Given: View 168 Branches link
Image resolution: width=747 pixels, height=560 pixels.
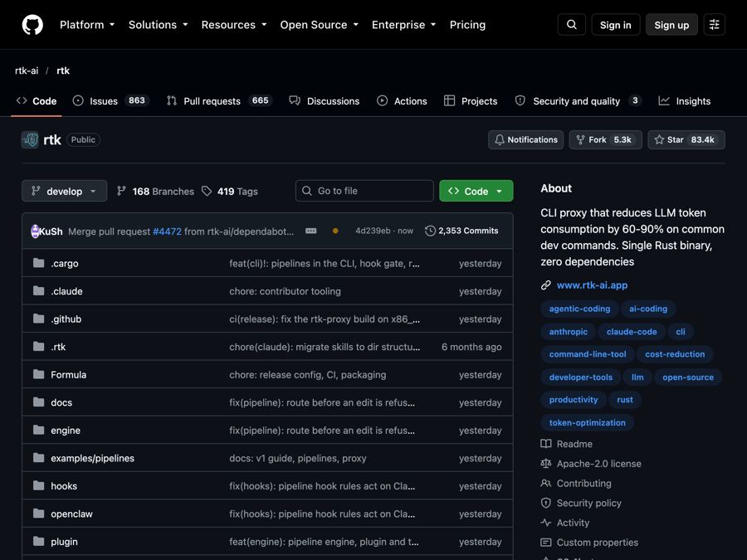Looking at the screenshot, I should tap(156, 192).
